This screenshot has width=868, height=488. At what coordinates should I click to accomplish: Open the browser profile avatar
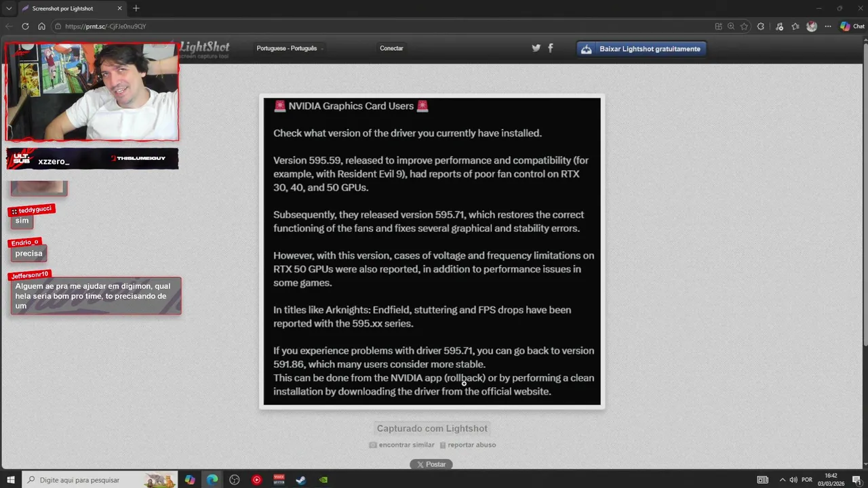click(x=812, y=26)
